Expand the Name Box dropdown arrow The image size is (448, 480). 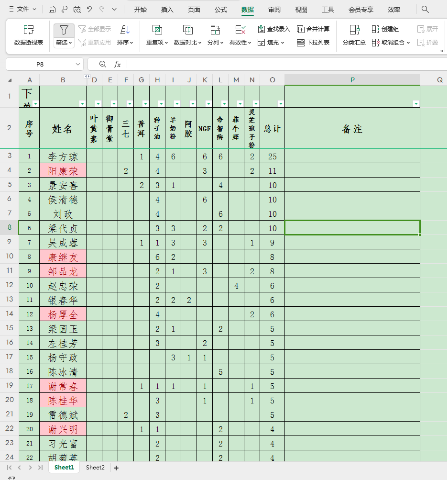tap(77, 64)
